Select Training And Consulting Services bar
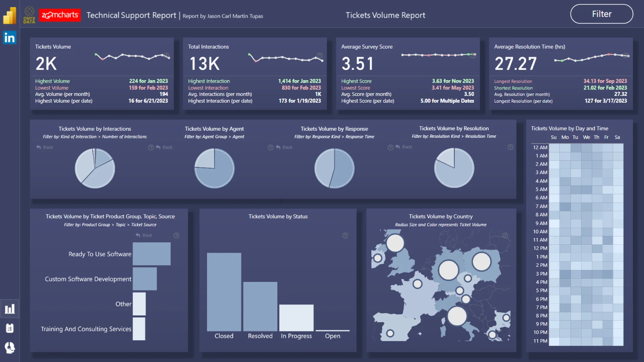 (x=139, y=329)
